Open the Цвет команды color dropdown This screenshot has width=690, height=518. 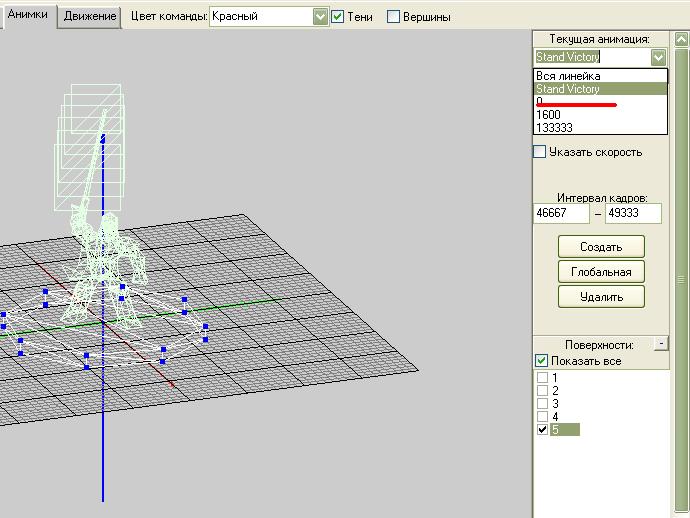[319, 17]
